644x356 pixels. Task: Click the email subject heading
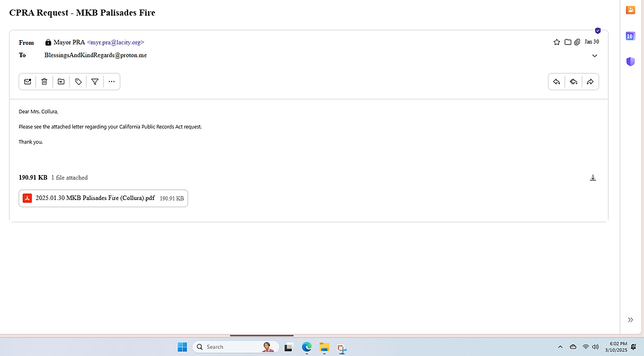(x=82, y=13)
